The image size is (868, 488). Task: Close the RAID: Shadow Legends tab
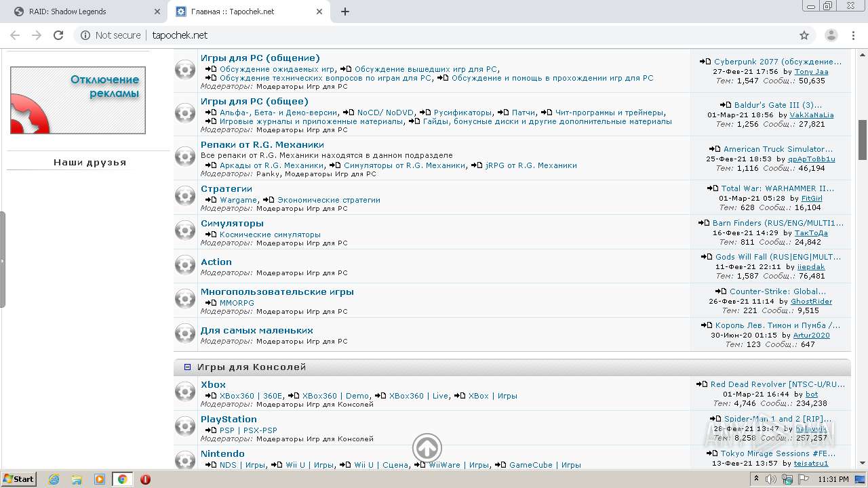click(157, 12)
